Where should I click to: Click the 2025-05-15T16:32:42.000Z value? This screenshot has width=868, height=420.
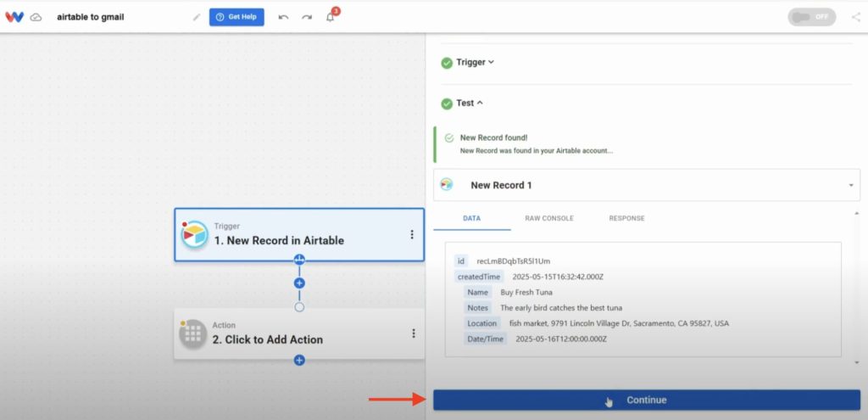pyautogui.click(x=558, y=277)
